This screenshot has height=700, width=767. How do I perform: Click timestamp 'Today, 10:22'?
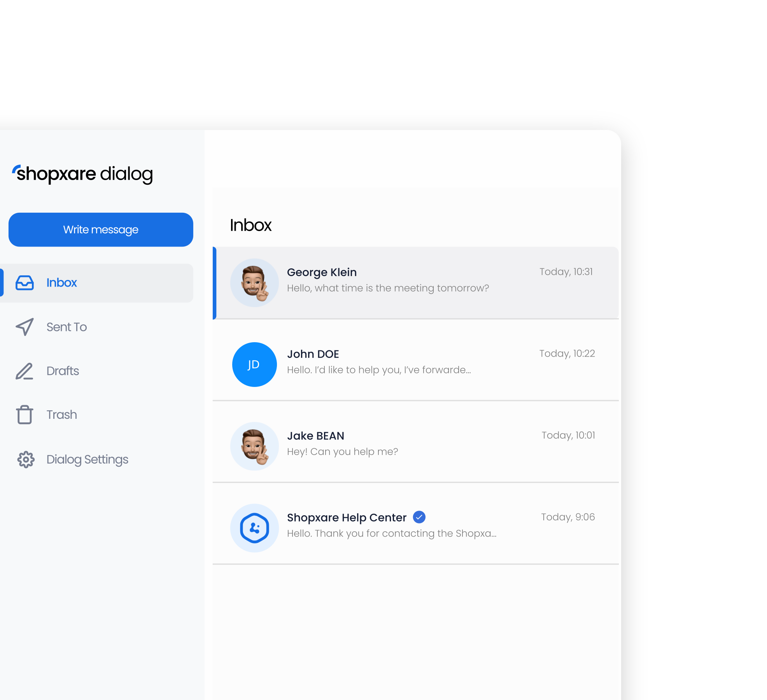pos(567,353)
